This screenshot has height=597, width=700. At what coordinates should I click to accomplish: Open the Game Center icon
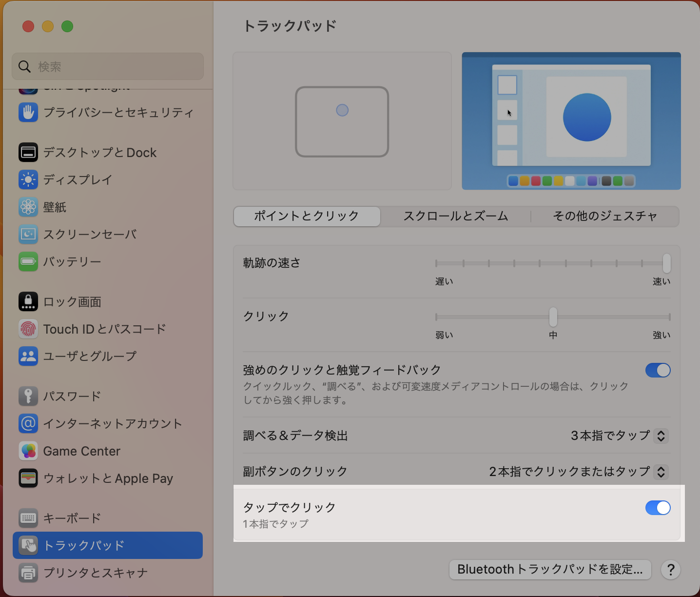[x=28, y=451]
